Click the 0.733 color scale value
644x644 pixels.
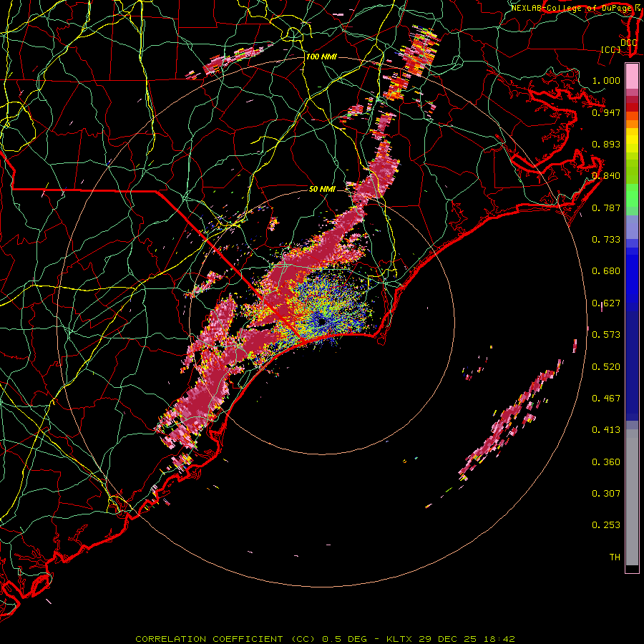(x=606, y=240)
